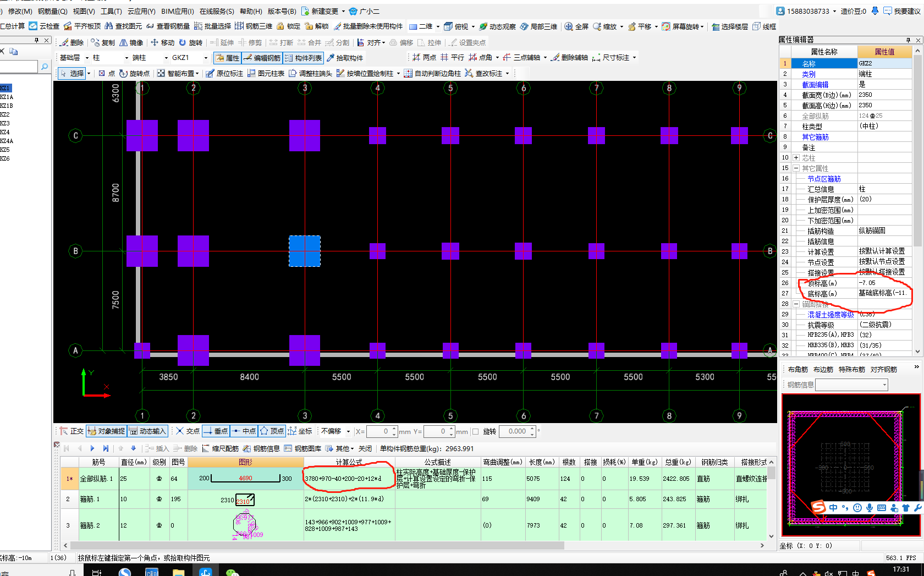This screenshot has width=924, height=576.
Task: Click the 新建变更 button
Action: point(320,11)
